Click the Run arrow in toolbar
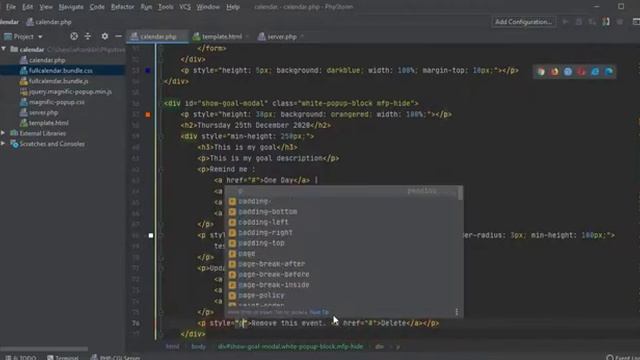The height and width of the screenshot is (360, 640). point(565,22)
